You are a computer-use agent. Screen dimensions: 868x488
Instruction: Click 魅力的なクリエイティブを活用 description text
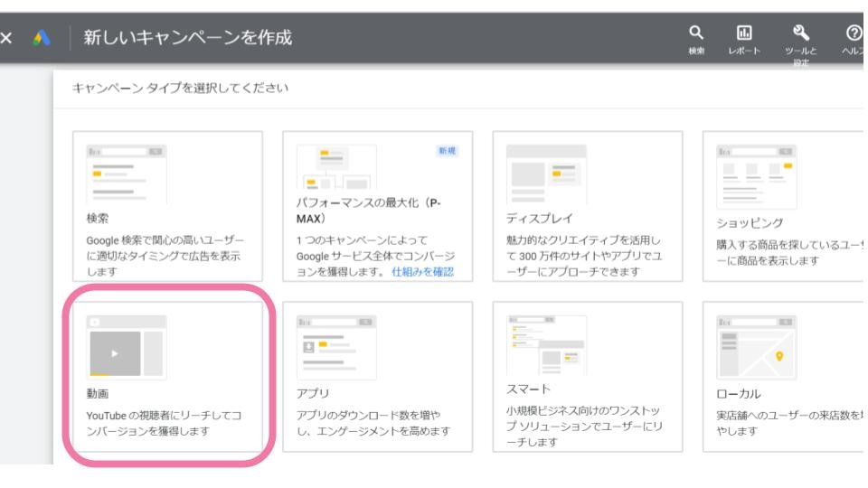pyautogui.click(x=584, y=256)
